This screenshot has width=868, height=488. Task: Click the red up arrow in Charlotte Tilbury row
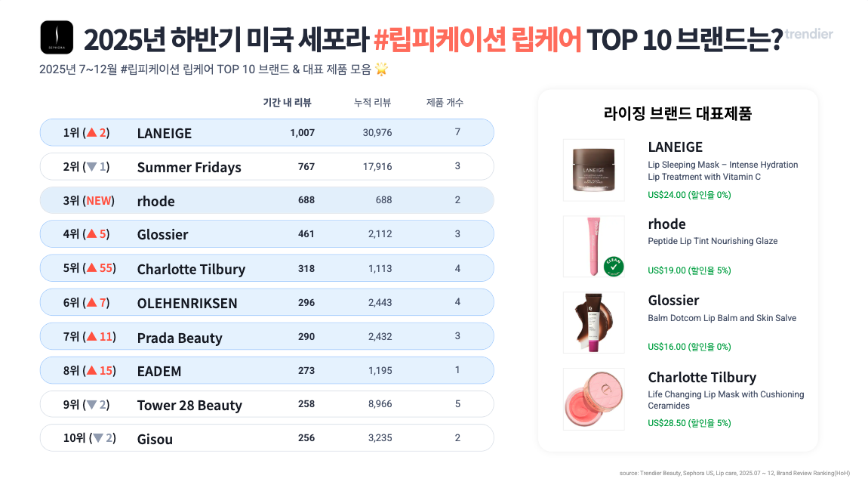(91, 268)
